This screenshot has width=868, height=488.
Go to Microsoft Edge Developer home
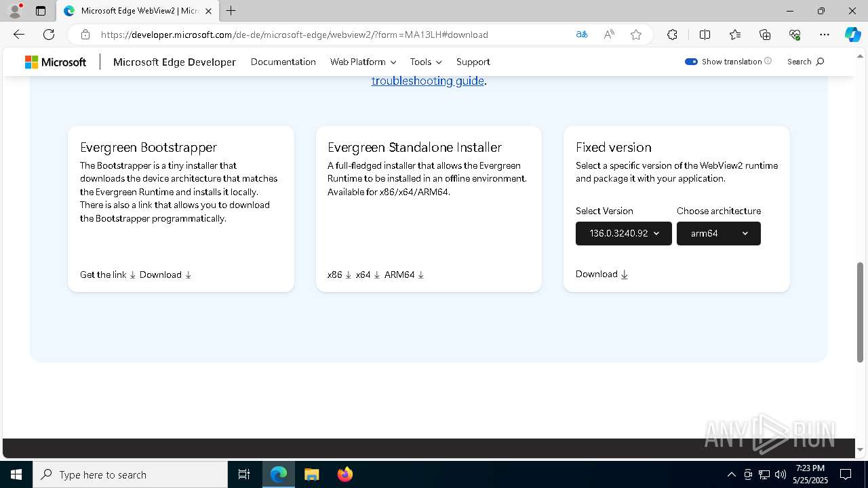[x=174, y=62]
